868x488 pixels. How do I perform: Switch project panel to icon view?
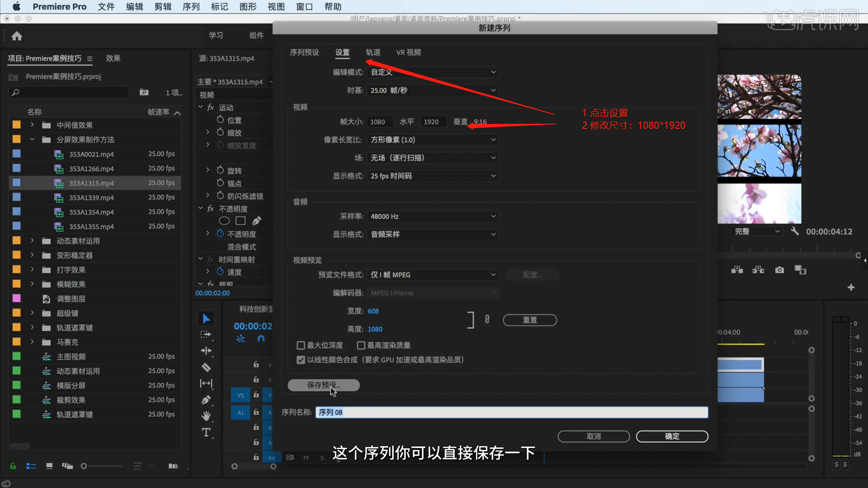49,466
